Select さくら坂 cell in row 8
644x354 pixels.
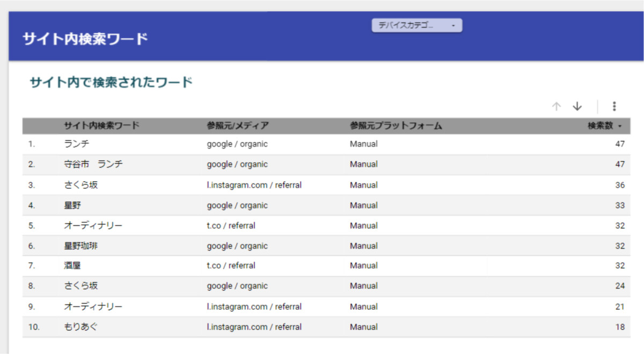click(x=81, y=286)
